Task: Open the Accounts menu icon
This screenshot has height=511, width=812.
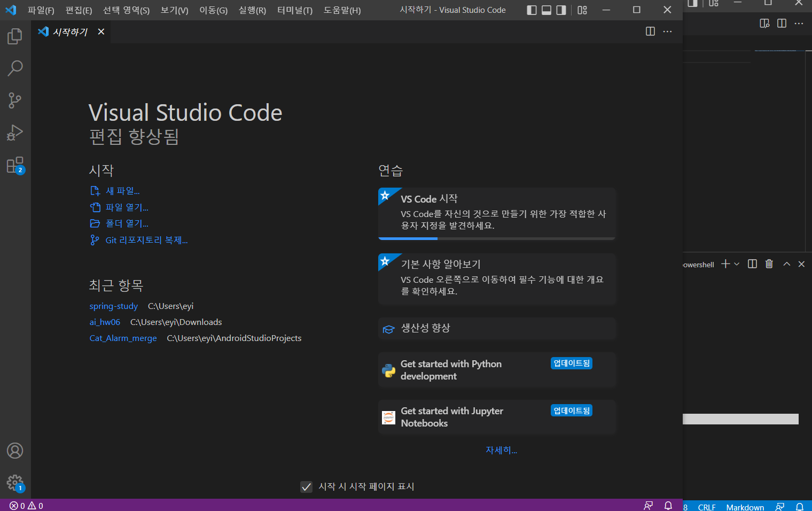Action: coord(15,451)
